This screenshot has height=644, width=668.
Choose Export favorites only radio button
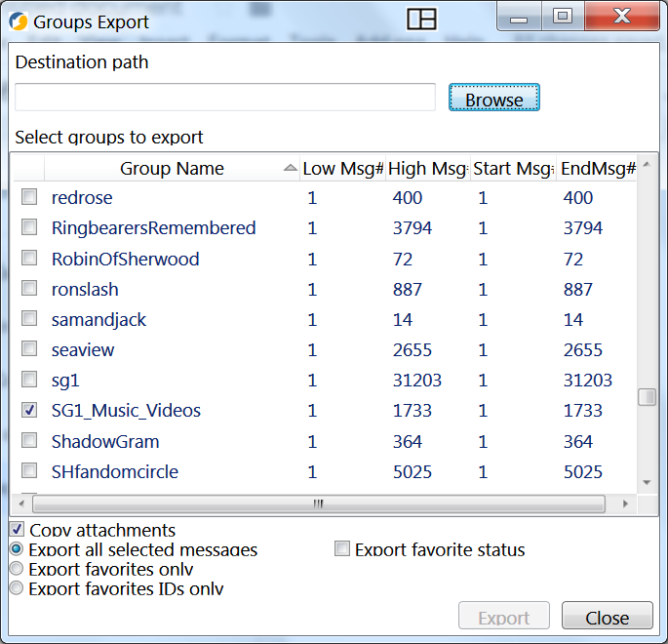(x=18, y=569)
